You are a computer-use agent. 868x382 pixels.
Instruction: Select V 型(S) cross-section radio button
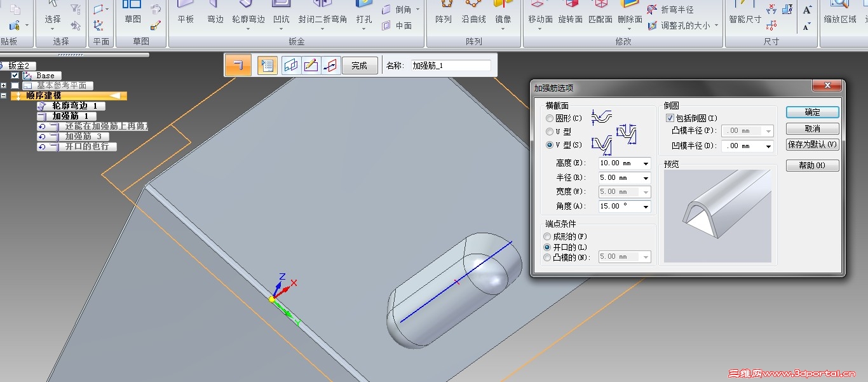[550, 145]
